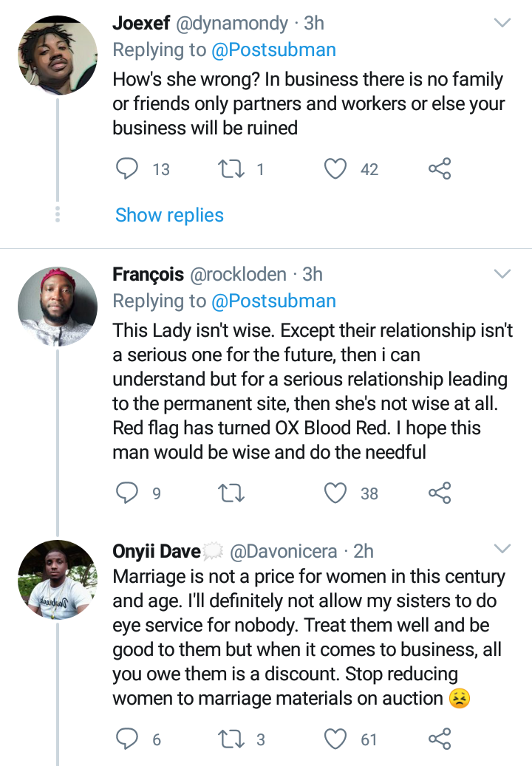Like Joexef's tweet with heart icon
532x766 pixels.
click(336, 169)
